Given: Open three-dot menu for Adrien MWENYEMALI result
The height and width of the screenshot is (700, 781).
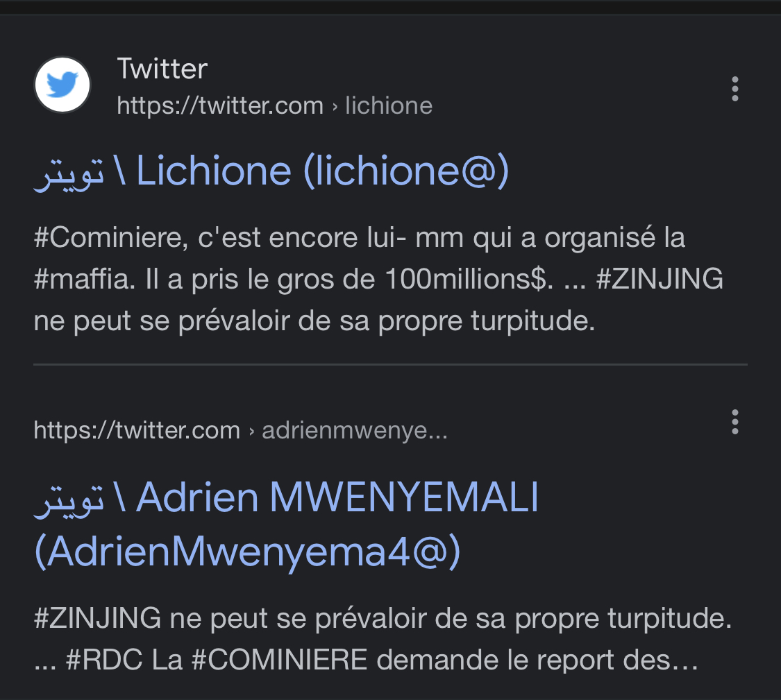Looking at the screenshot, I should coord(734,422).
